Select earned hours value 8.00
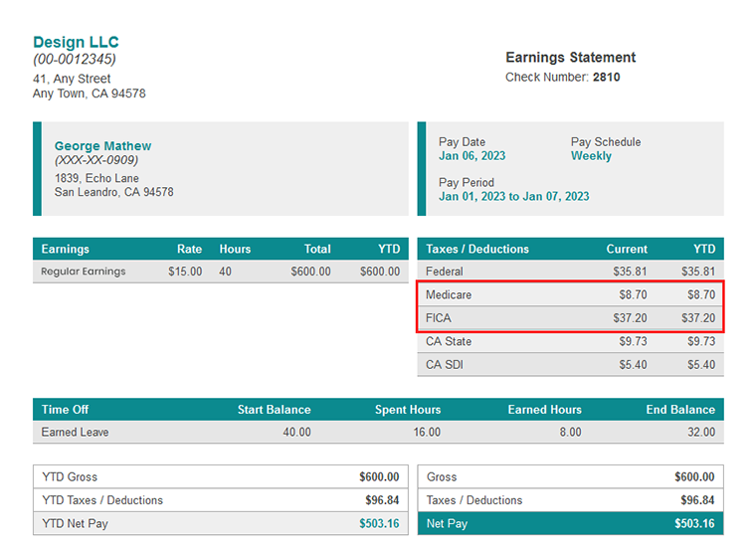Viewport: 756px width, 550px height. click(570, 432)
